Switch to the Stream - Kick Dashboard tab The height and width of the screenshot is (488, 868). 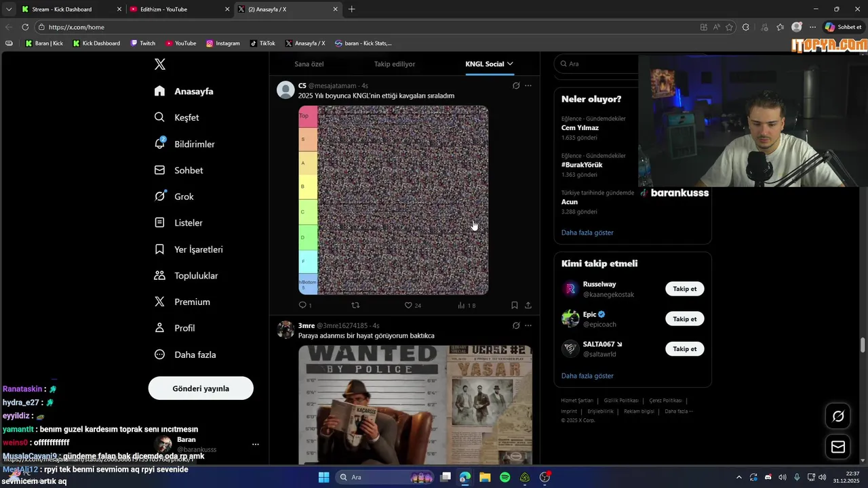coord(71,9)
